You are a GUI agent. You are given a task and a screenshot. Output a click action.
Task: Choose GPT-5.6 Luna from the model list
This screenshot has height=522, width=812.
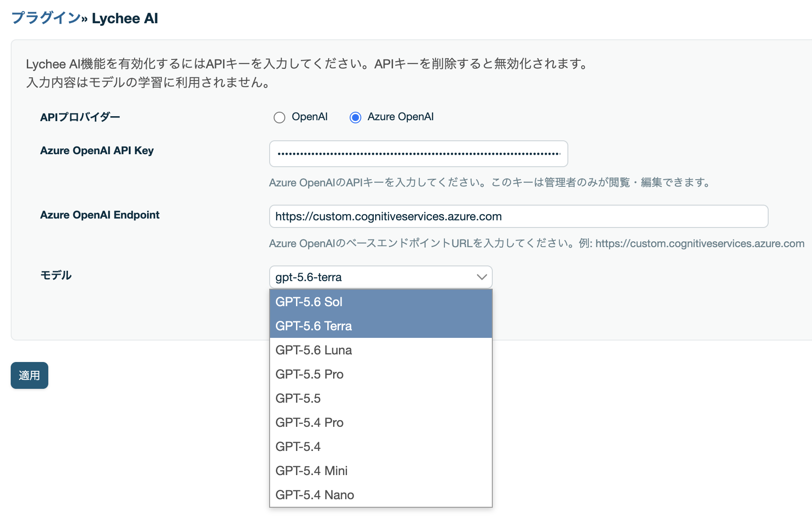tap(381, 350)
